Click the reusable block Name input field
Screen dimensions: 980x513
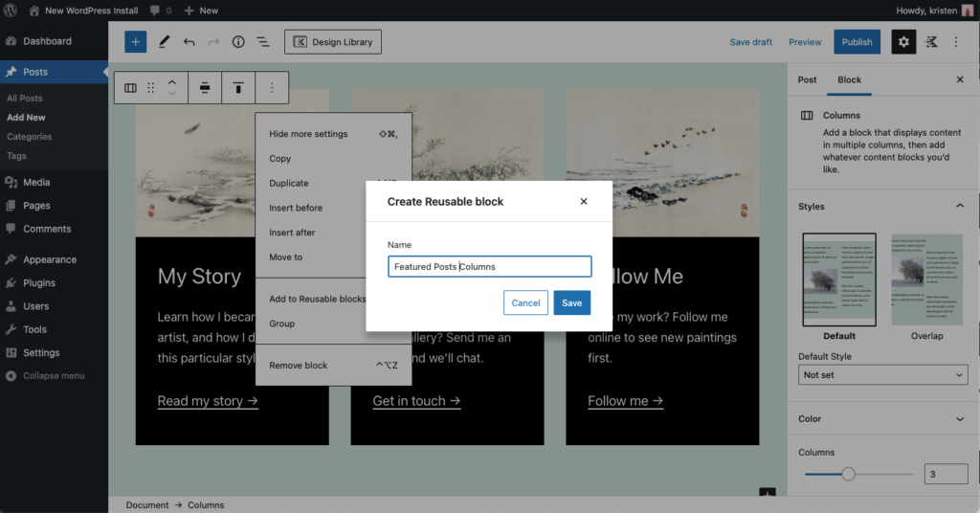click(489, 267)
